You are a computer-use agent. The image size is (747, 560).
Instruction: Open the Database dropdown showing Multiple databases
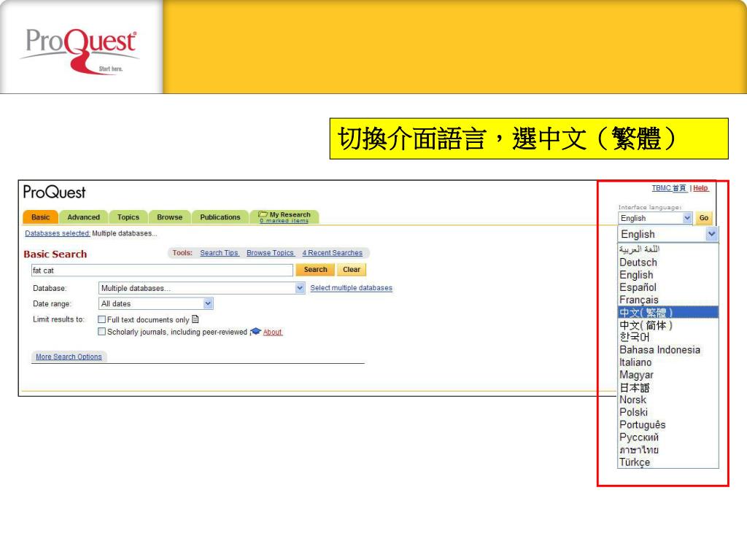pyautogui.click(x=201, y=288)
